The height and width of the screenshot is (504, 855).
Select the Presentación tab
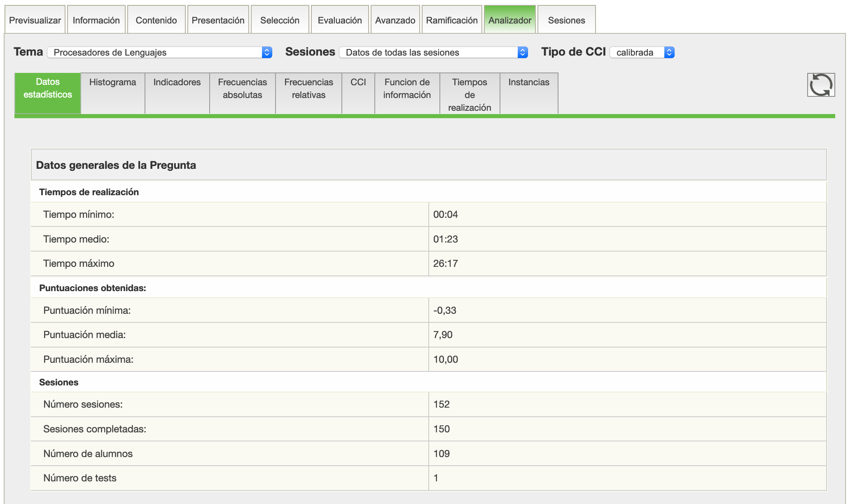tap(218, 20)
